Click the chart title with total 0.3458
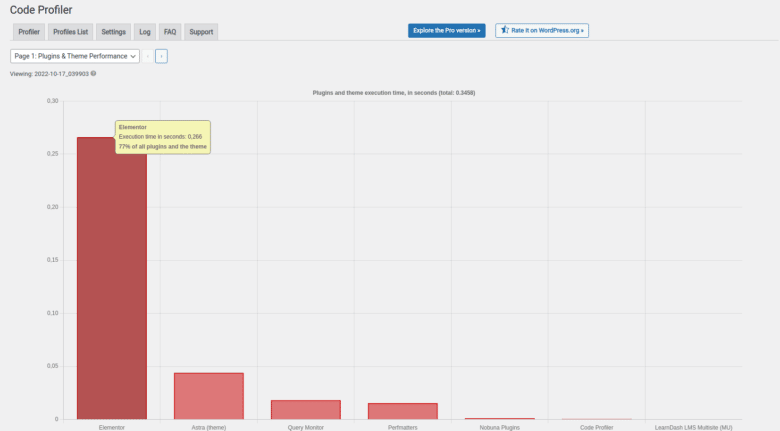The image size is (780, 431). point(394,93)
